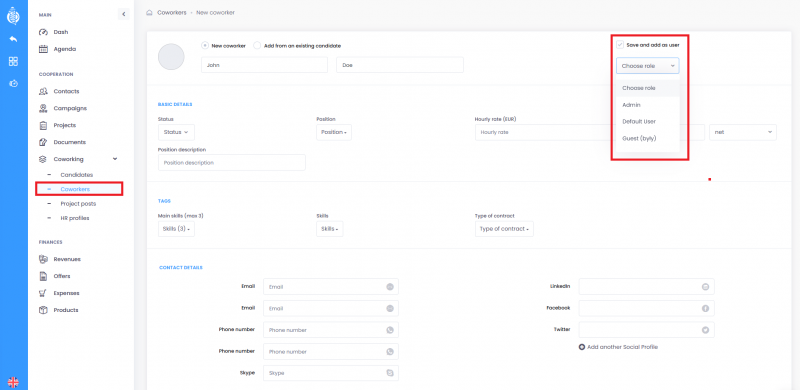Viewport: 800px width, 390px height.
Task: Select Add from an existing candidate radio
Action: [257, 45]
